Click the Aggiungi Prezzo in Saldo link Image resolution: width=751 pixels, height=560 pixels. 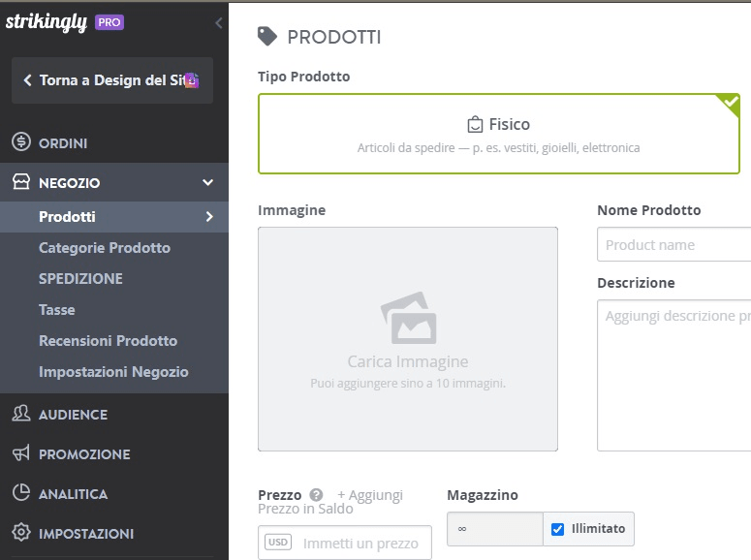tap(330, 502)
